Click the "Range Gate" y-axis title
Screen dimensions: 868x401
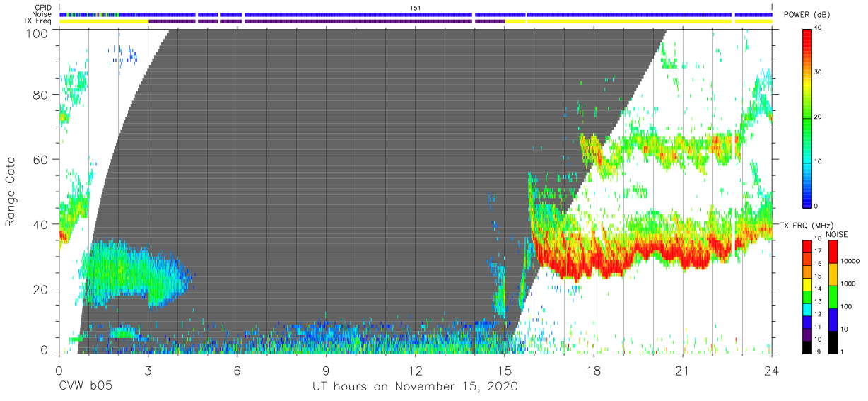pos(11,192)
